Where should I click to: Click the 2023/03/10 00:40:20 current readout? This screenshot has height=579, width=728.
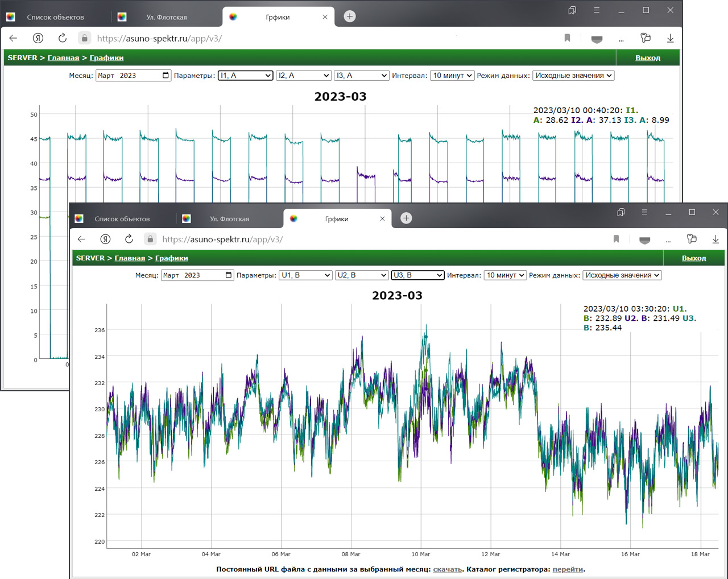(x=601, y=115)
